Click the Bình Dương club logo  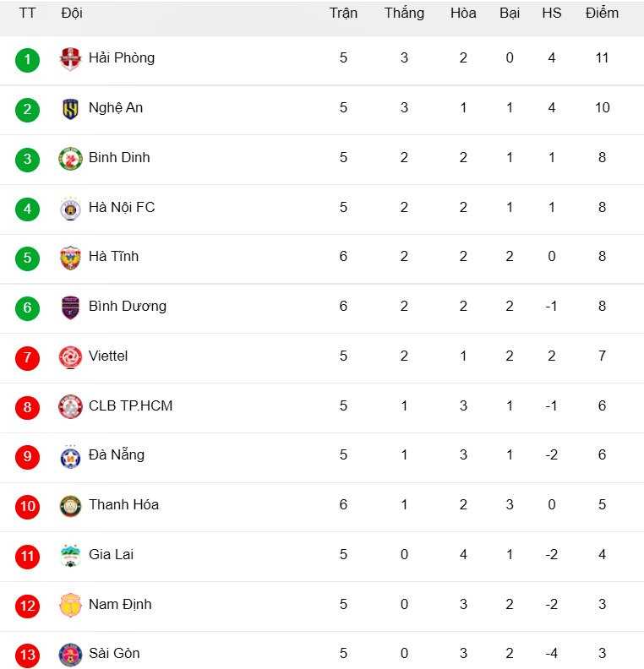(70, 307)
